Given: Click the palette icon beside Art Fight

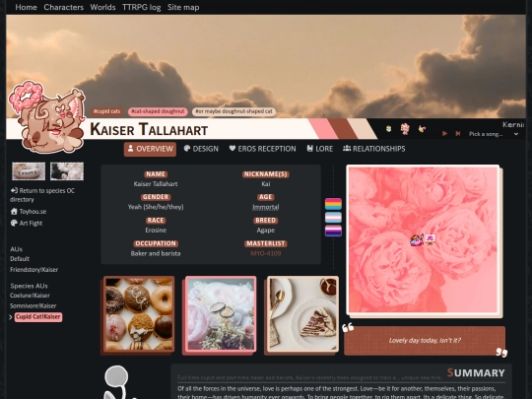Looking at the screenshot, I should [x=14, y=223].
